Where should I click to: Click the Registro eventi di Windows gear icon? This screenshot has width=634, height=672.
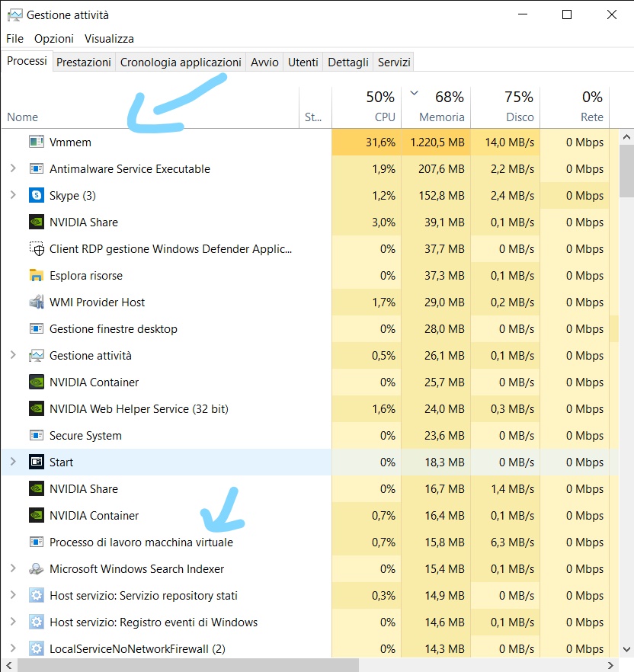[x=37, y=622]
